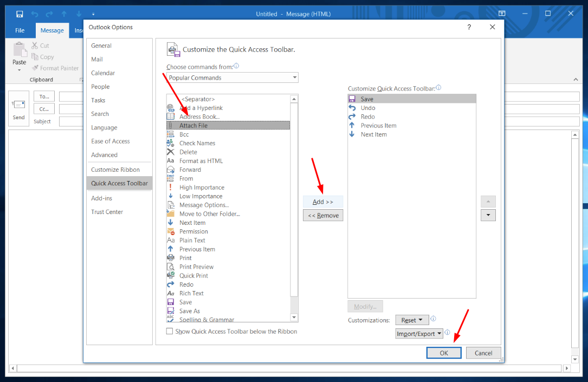Select Forward command icon
This screenshot has height=382, width=588.
(x=171, y=170)
